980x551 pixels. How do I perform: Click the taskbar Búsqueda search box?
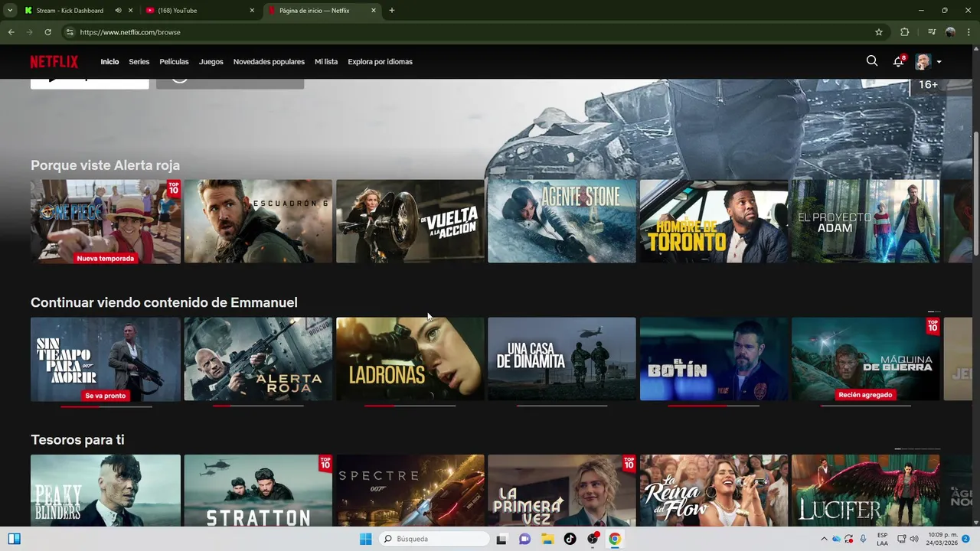[433, 539]
